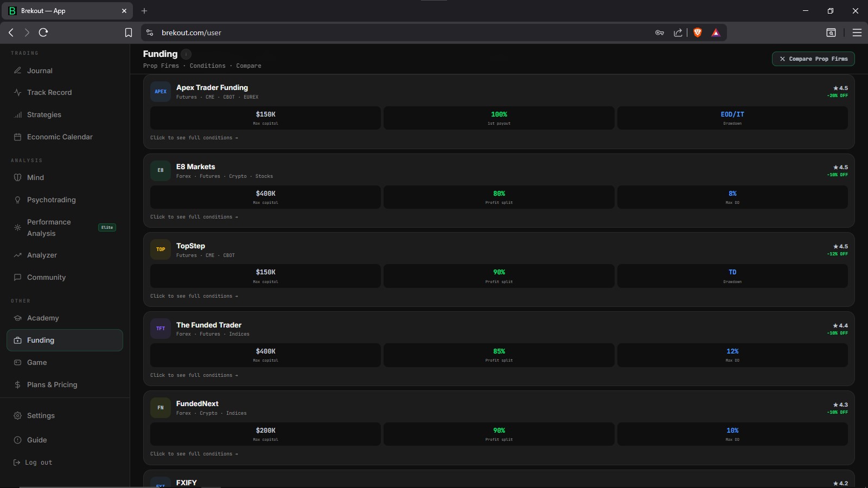The width and height of the screenshot is (868, 488).
Task: Close the Compare Prop Firms mode
Action: point(813,59)
